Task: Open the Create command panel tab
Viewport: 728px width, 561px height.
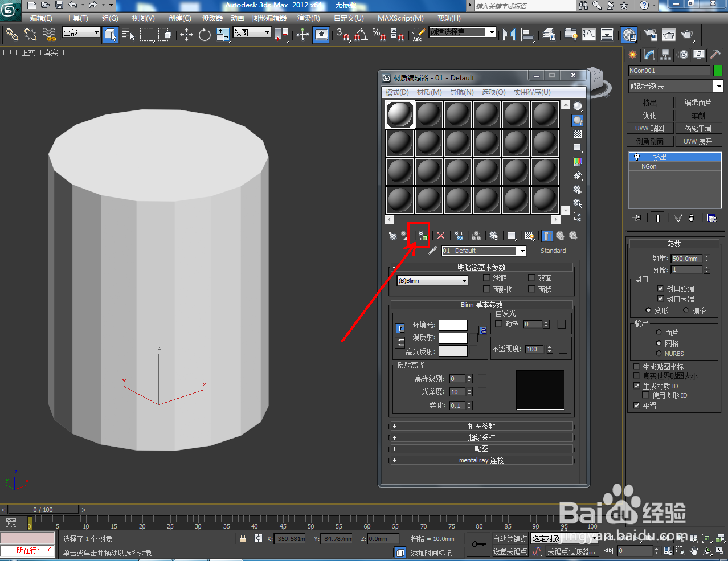Action: 632,55
